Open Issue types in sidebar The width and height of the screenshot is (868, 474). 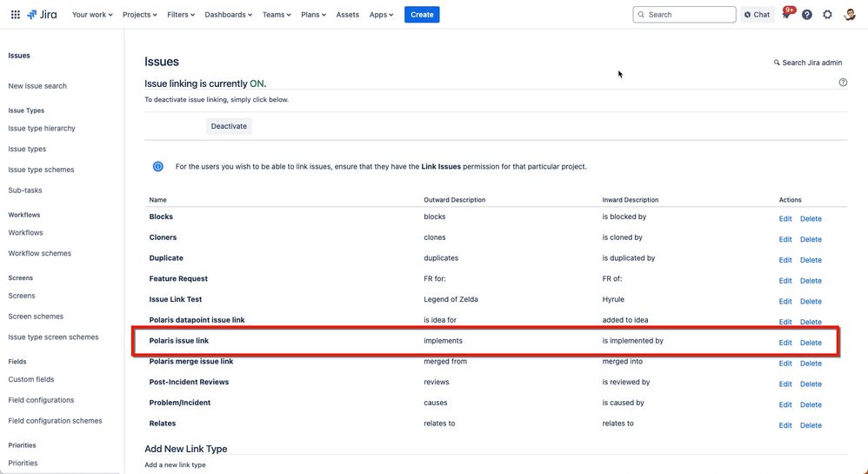27,149
